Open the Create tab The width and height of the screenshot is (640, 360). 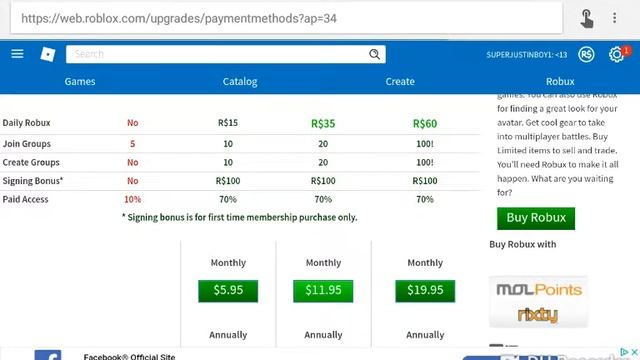[400, 81]
